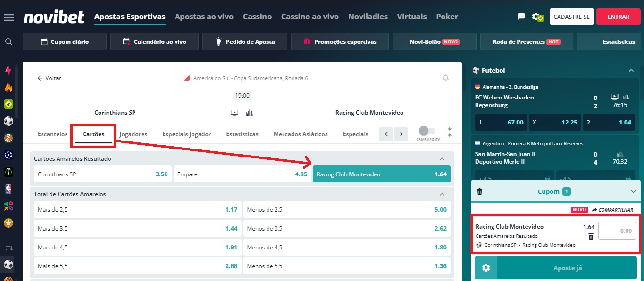The image size is (644, 281).
Task: Open Cassino ao vivo
Action: pos(310,17)
